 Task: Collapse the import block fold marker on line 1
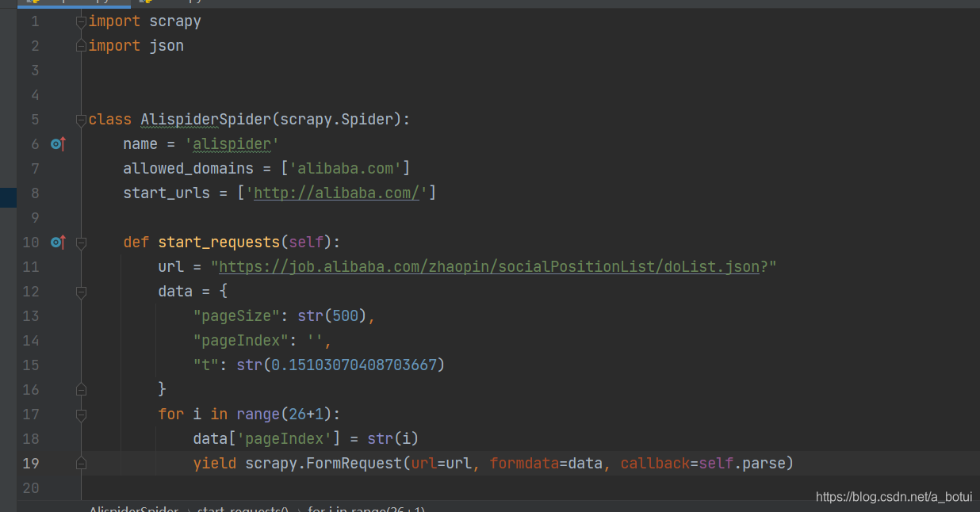81,22
